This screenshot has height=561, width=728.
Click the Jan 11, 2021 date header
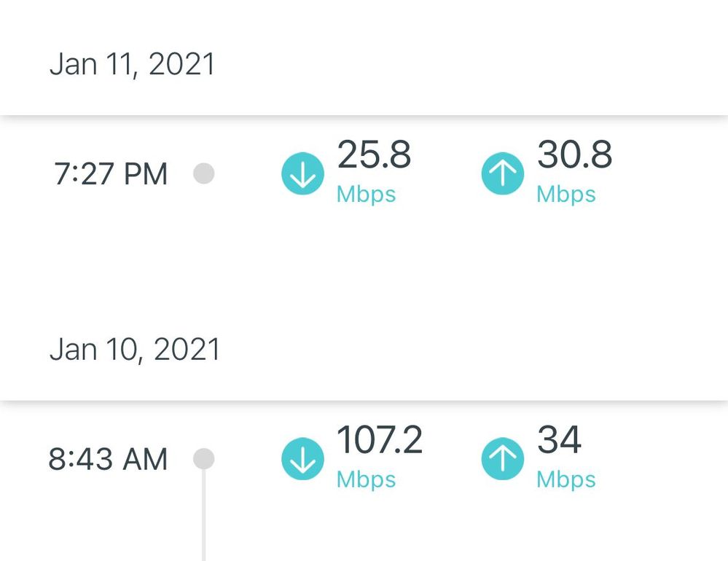tap(133, 64)
